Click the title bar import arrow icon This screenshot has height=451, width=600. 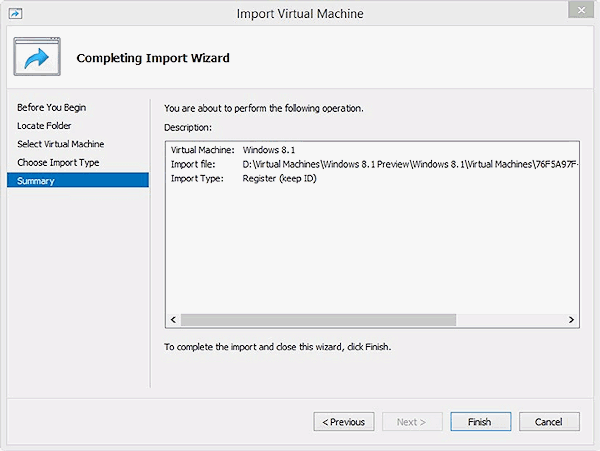tap(15, 13)
